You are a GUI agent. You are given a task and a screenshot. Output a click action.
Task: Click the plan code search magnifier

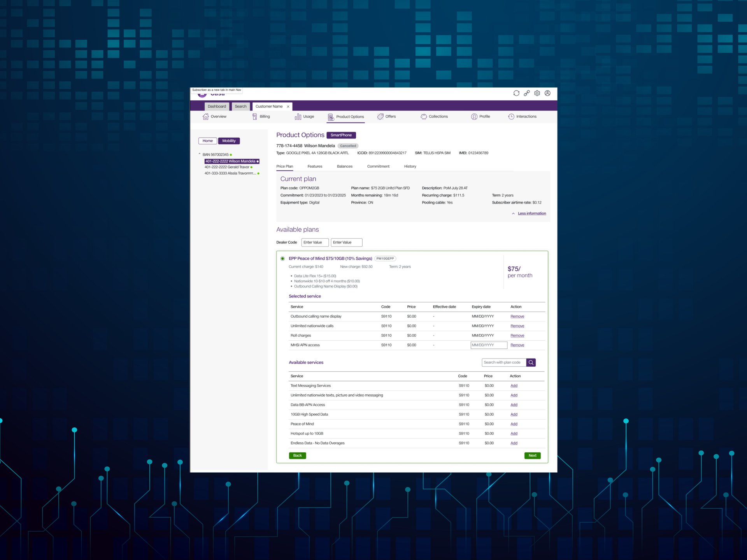coord(531,362)
